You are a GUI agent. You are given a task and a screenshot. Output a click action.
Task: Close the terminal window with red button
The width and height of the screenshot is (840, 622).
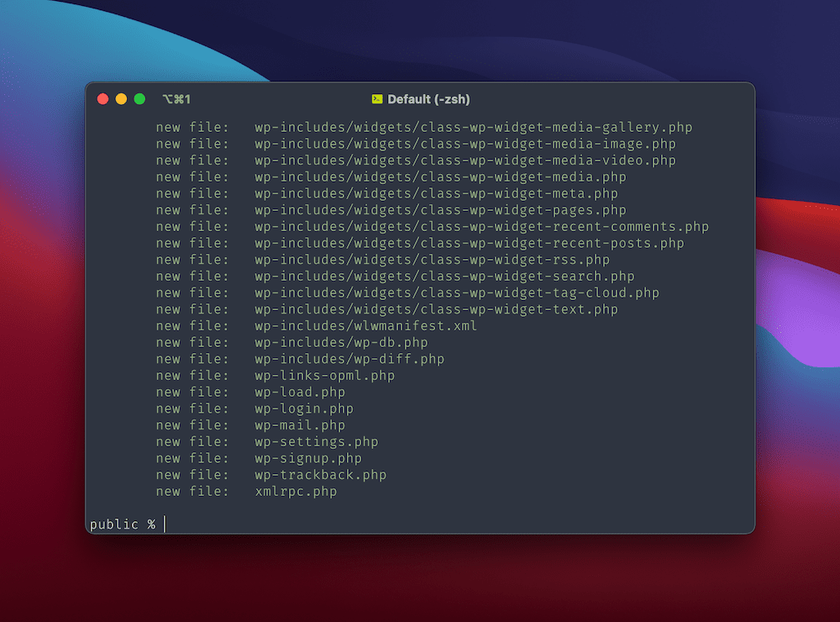tap(102, 99)
